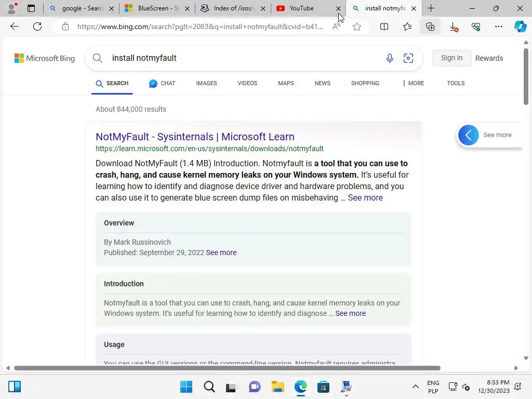Click See more after result description

(365, 198)
